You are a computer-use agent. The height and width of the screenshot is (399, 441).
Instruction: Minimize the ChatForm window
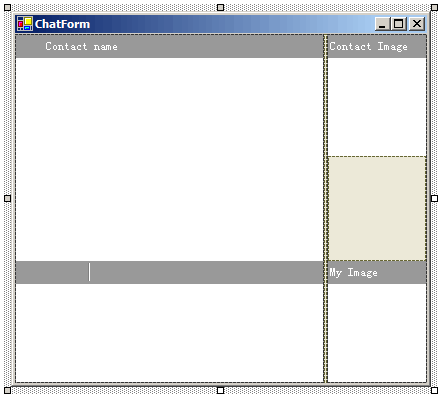(x=382, y=24)
